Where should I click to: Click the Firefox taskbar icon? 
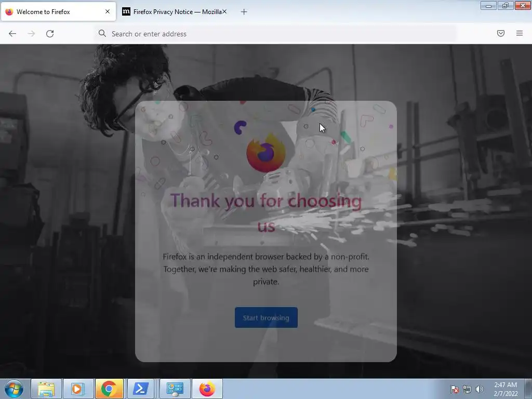coord(207,389)
